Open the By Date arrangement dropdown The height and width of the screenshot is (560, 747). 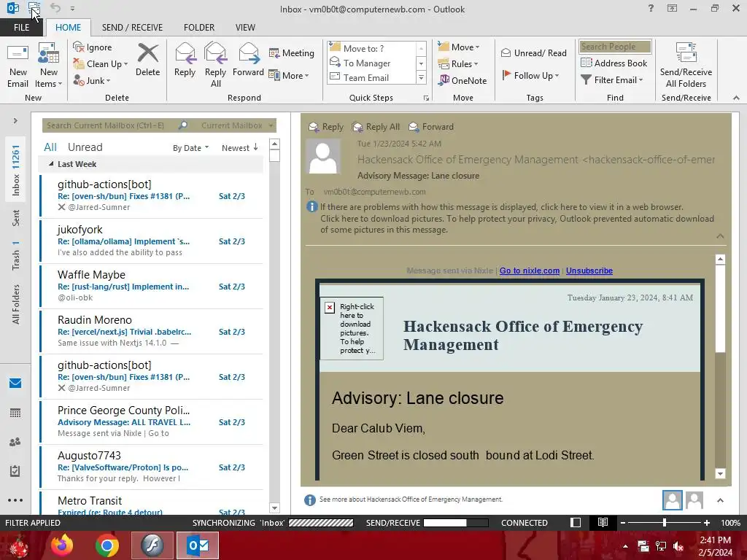[190, 147]
